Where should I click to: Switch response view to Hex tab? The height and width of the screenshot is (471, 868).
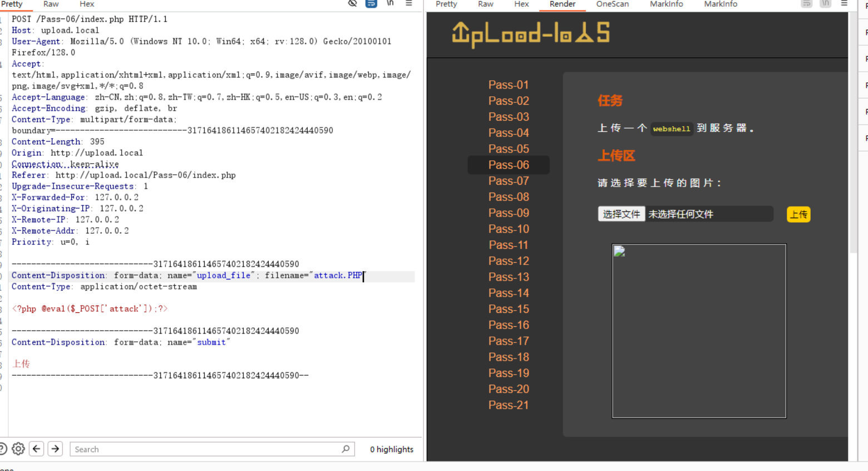[x=521, y=4]
